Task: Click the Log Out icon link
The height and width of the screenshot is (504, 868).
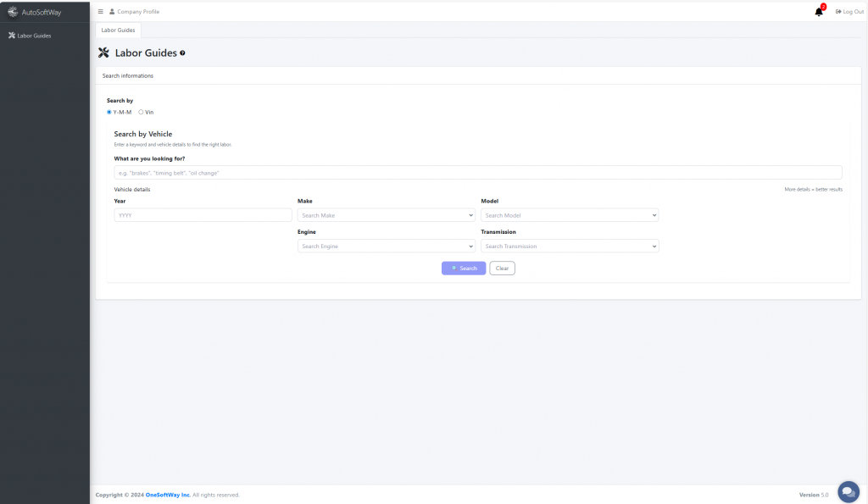Action: click(x=837, y=12)
